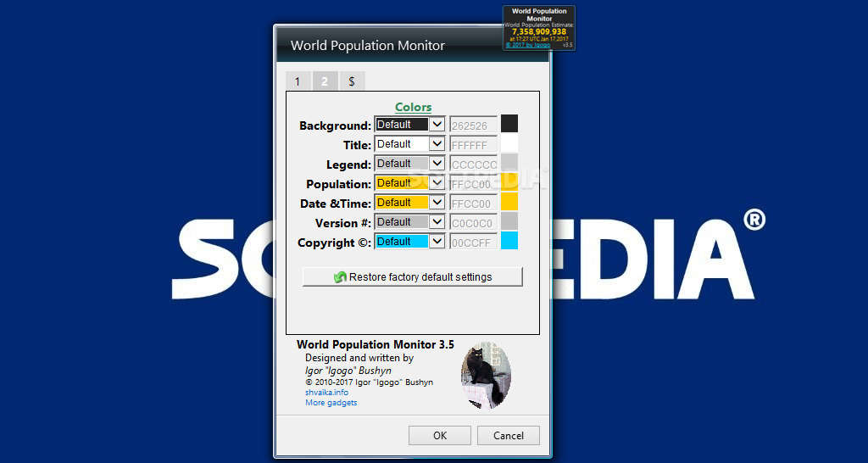868x463 pixels.
Task: Click the gray Version # color swatch
Action: coord(509,220)
